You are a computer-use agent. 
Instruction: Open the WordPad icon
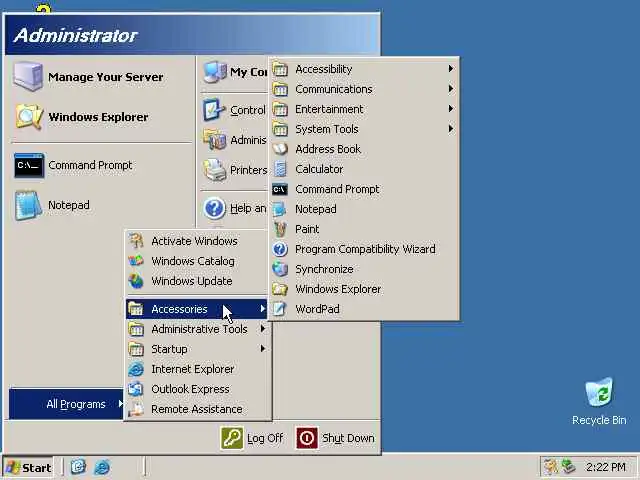click(x=280, y=309)
